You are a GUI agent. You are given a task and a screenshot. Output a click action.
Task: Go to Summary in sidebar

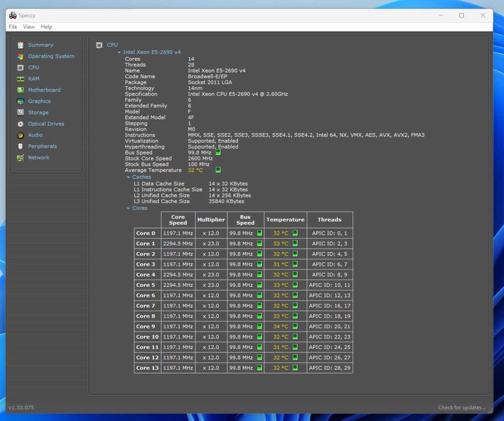[40, 45]
